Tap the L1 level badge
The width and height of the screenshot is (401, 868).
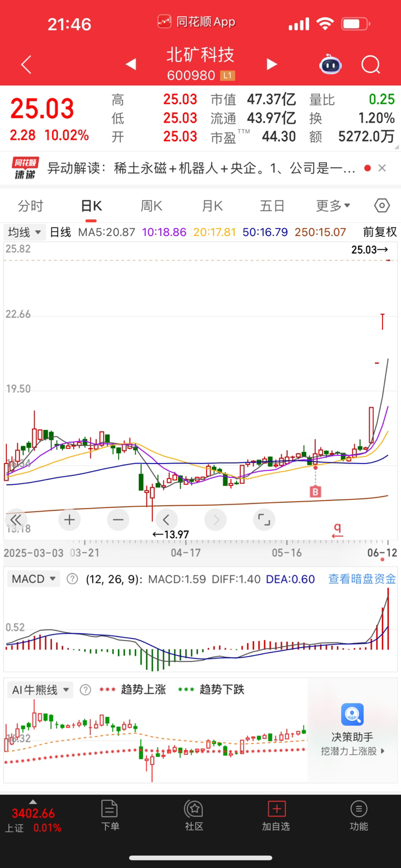(x=227, y=76)
